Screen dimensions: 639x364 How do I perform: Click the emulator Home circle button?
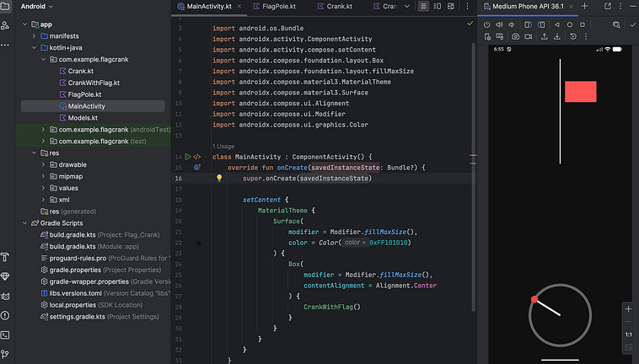click(570, 24)
